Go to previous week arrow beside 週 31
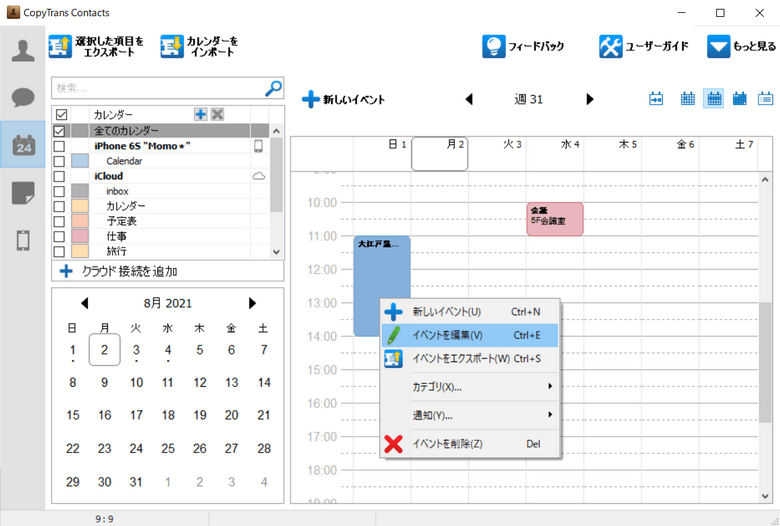The width and height of the screenshot is (780, 526). click(x=469, y=99)
